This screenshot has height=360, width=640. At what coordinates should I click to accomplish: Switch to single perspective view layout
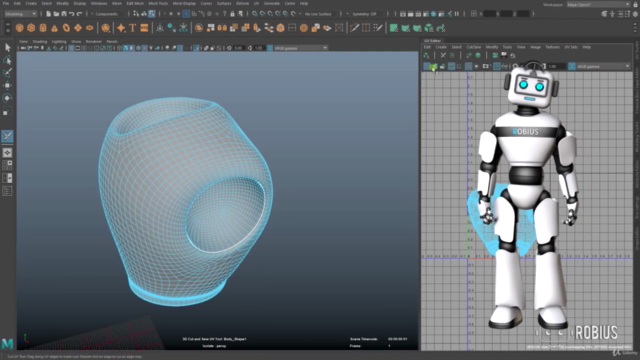[7, 153]
